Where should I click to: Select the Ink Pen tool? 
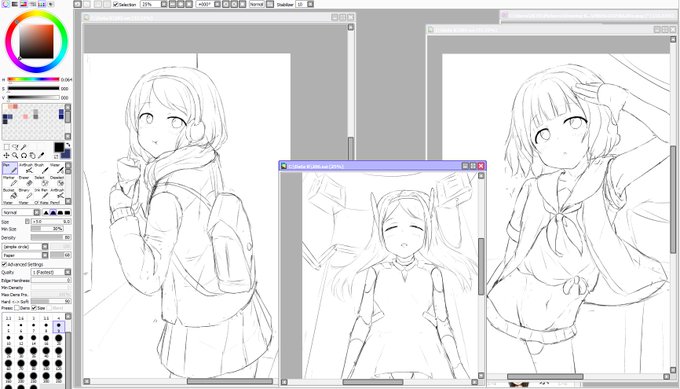pos(41,194)
